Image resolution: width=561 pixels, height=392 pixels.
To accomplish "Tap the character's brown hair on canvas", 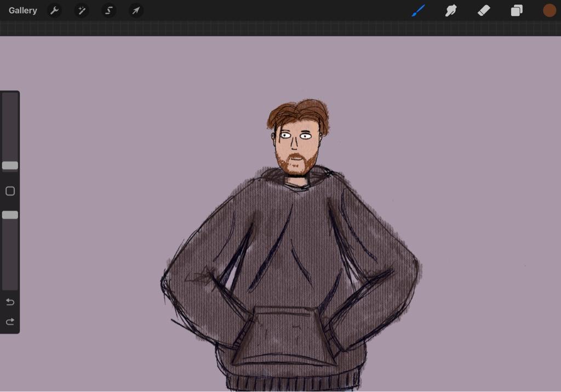I will point(299,113).
